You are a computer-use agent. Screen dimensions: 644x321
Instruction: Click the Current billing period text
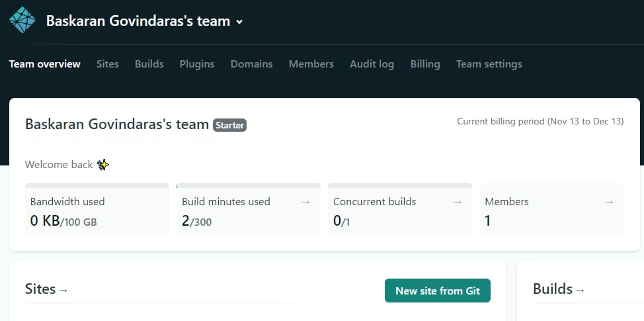point(540,122)
